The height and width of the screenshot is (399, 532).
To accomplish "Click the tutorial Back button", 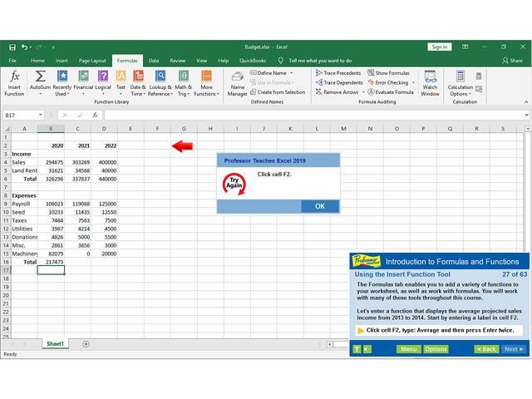I will pos(486,349).
